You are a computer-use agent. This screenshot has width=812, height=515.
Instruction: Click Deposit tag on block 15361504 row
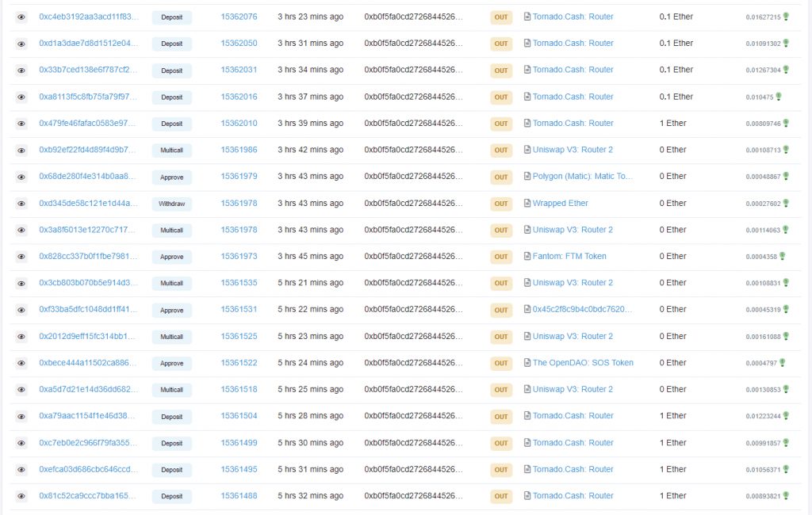[x=172, y=417]
